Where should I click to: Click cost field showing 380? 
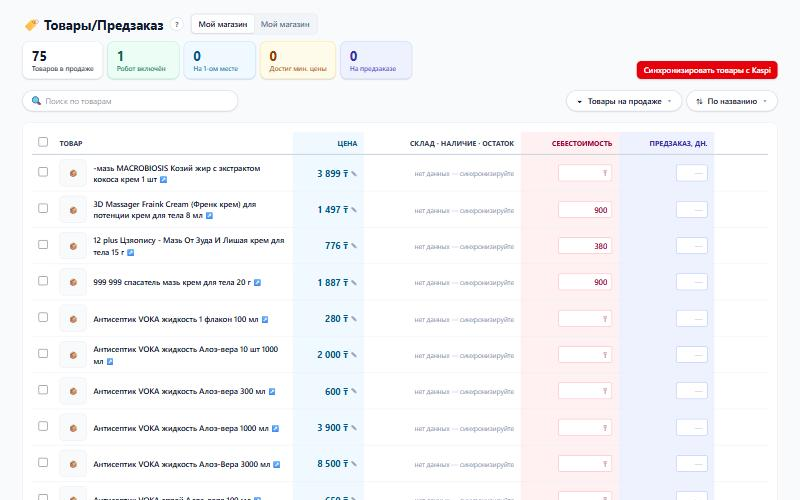[x=585, y=246]
